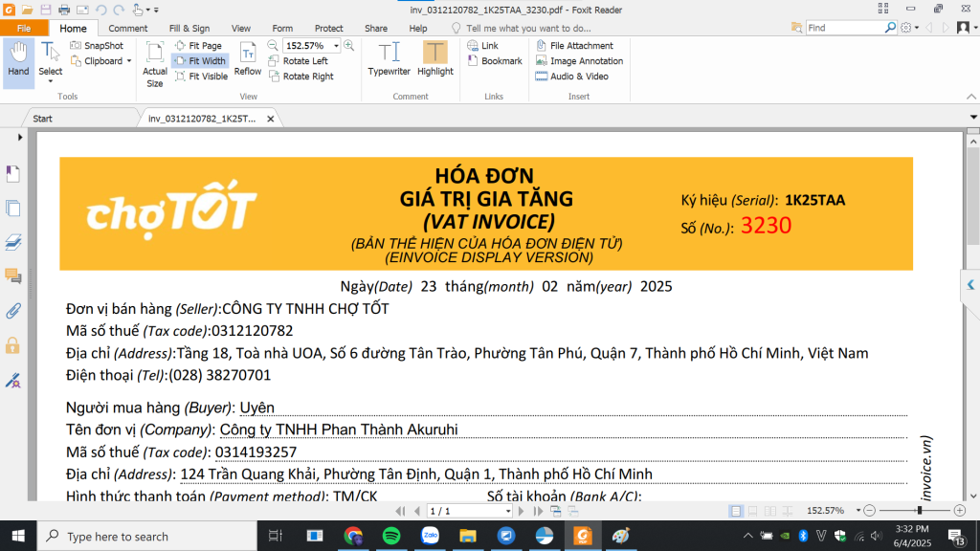Switch to the Comment ribbon tab
Screen dimensions: 980x551
[127, 28]
